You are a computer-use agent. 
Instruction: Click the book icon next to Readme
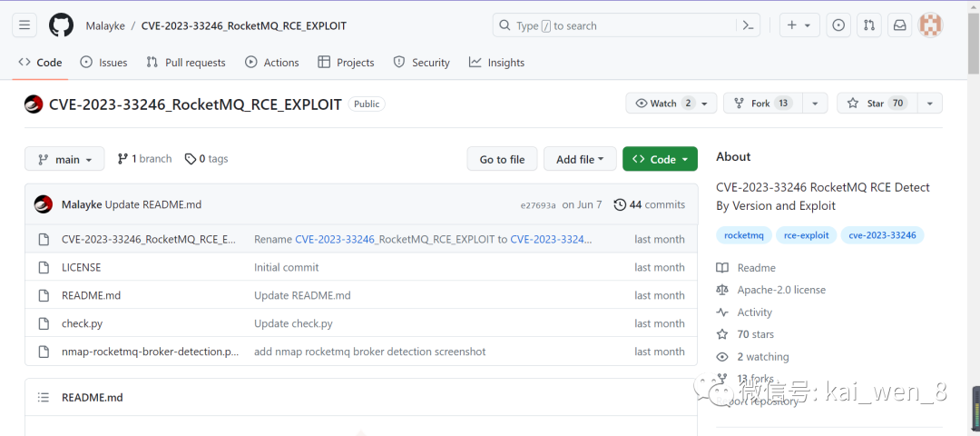pos(722,268)
